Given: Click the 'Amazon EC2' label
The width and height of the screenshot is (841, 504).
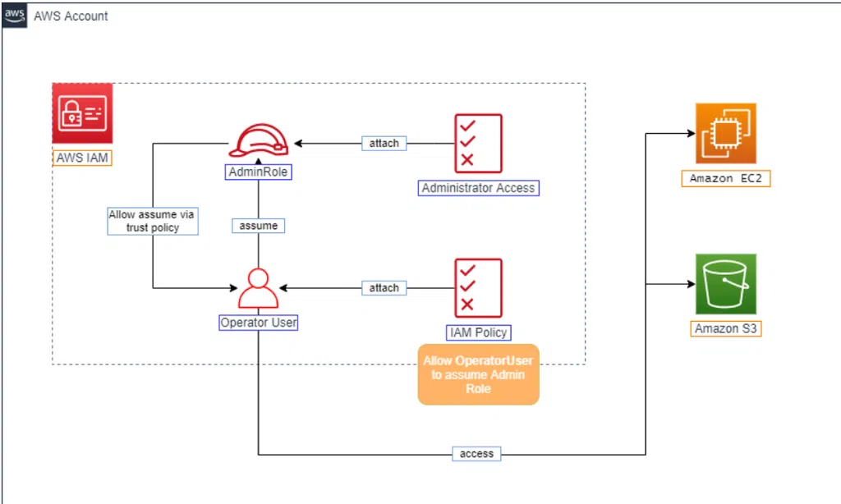Looking at the screenshot, I should tap(726, 179).
